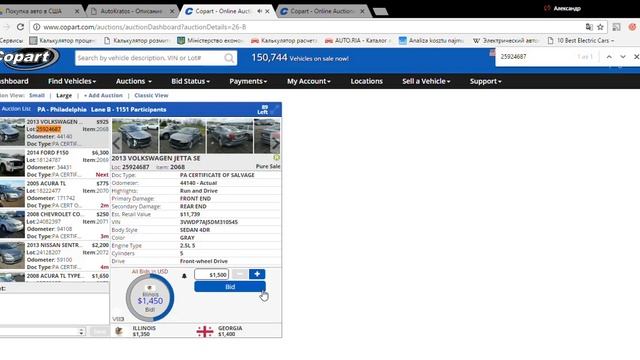Screen dimensions: 640x360
Task: Decrease bid amount with minus button
Action: pyautogui.click(x=240, y=274)
